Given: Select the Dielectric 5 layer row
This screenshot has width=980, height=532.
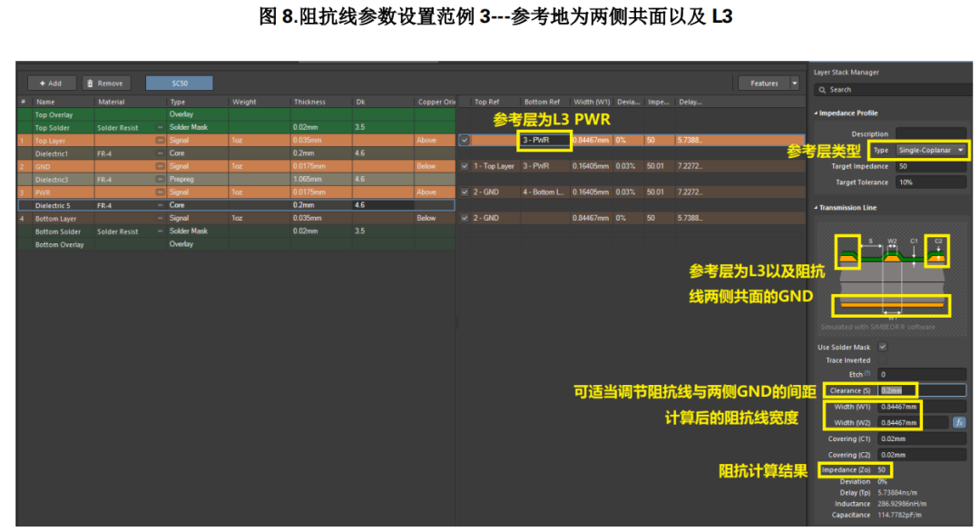Looking at the screenshot, I should (236, 205).
